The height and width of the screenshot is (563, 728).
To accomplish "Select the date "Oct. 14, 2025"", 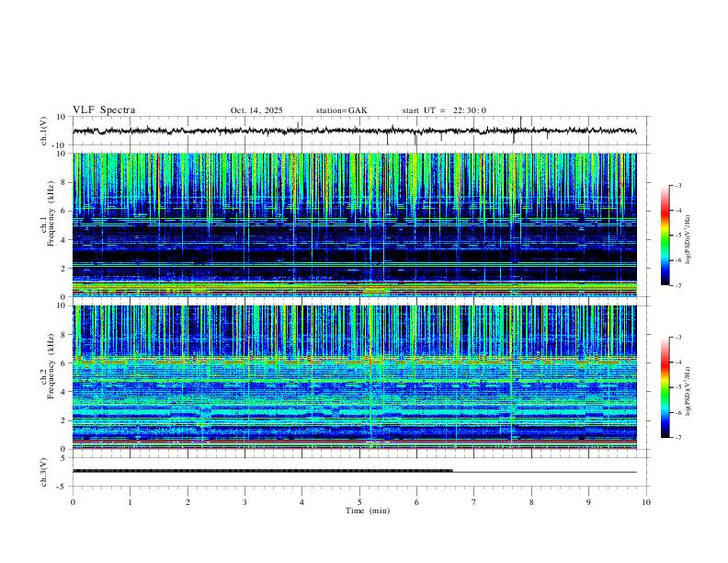I will (x=256, y=110).
